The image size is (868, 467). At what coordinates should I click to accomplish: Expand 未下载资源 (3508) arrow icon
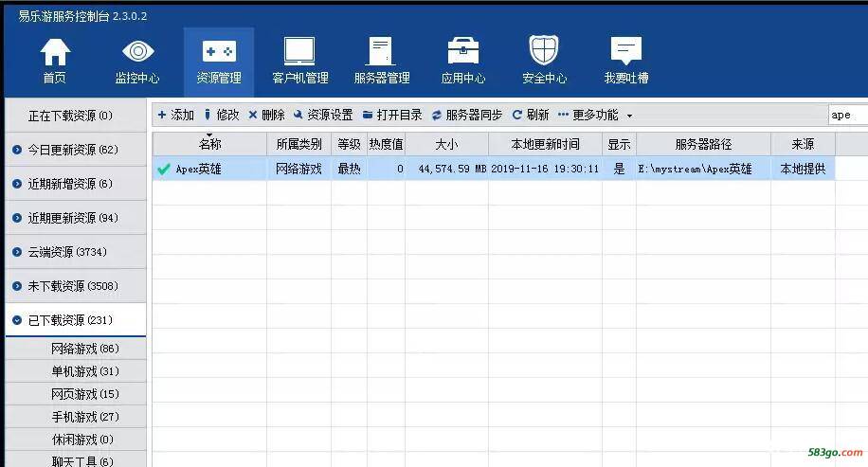coord(17,286)
